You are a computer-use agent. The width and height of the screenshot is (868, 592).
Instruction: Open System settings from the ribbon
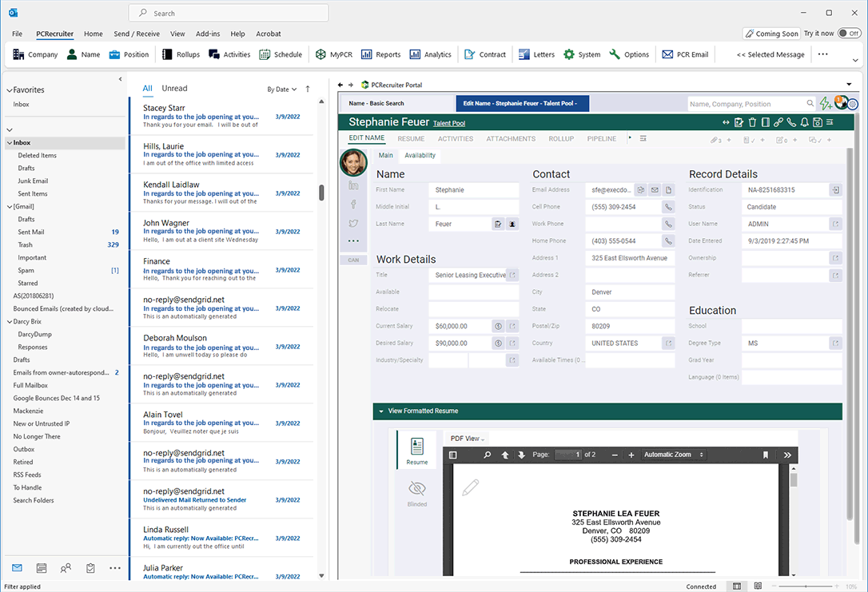point(582,54)
